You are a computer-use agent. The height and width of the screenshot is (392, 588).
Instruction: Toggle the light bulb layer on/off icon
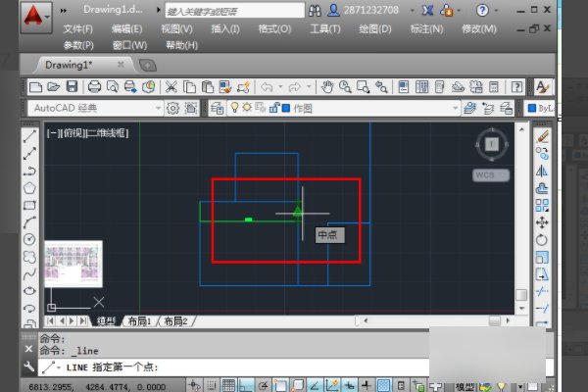234,108
